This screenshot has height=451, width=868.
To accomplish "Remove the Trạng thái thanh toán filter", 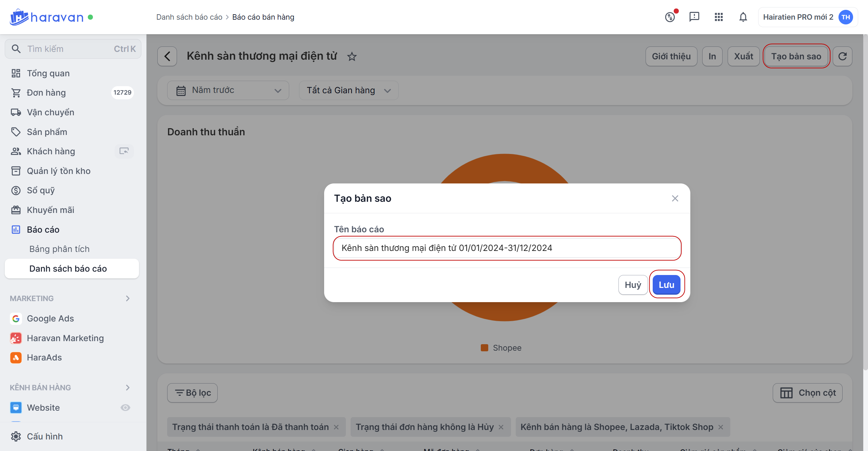I will point(336,427).
